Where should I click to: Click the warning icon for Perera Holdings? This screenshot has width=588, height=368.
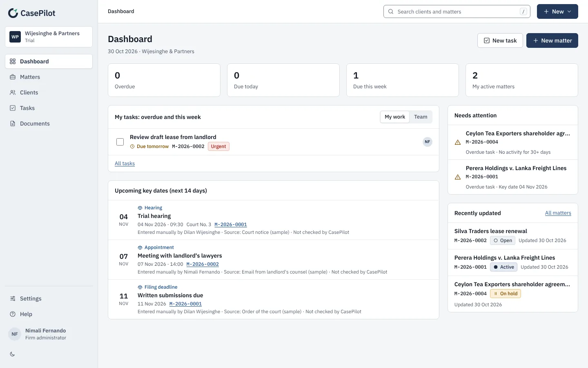pyautogui.click(x=458, y=177)
